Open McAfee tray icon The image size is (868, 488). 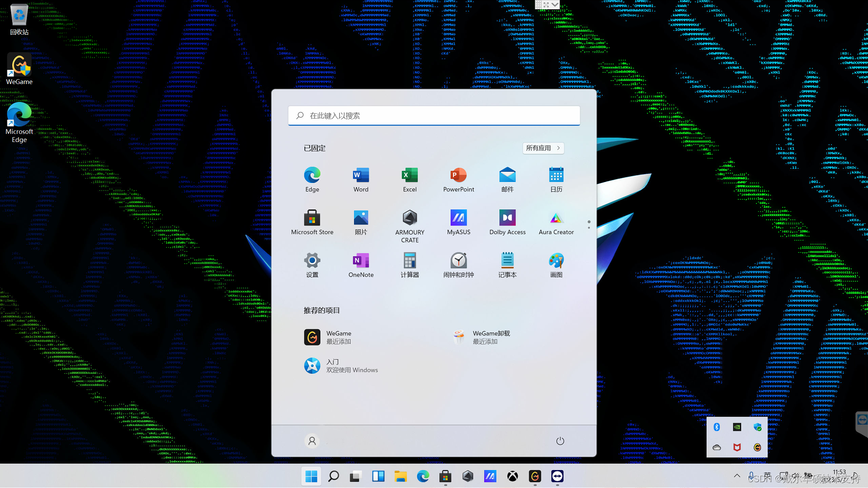click(737, 447)
